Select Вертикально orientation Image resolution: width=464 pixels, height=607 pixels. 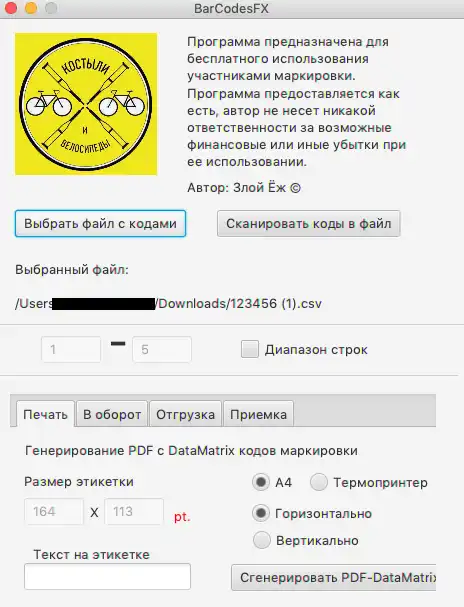tap(261, 540)
